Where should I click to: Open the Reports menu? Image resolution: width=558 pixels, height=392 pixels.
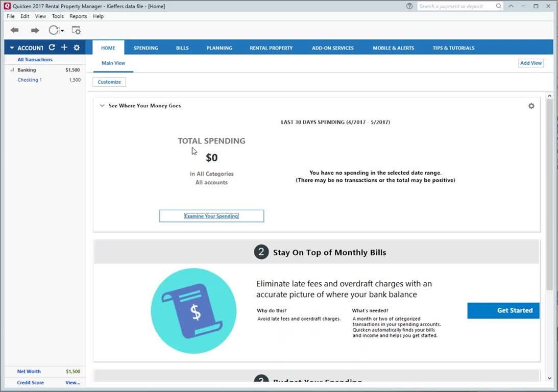[78, 16]
